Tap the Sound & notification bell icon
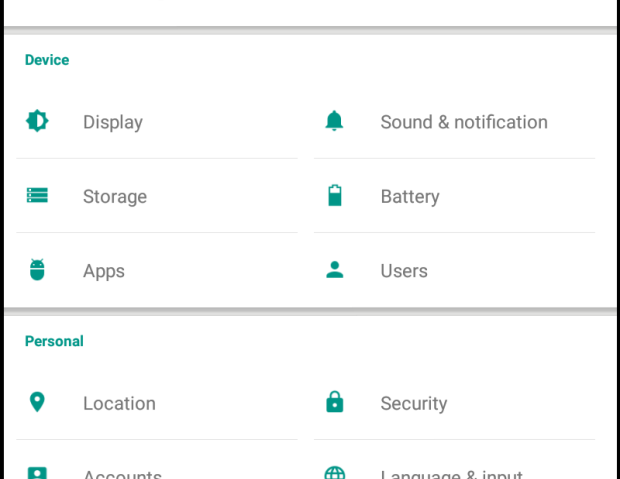 point(335,121)
